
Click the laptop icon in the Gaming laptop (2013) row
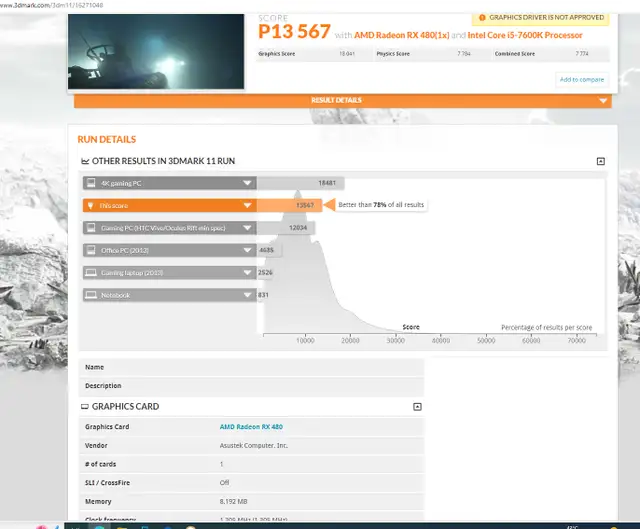click(x=91, y=272)
